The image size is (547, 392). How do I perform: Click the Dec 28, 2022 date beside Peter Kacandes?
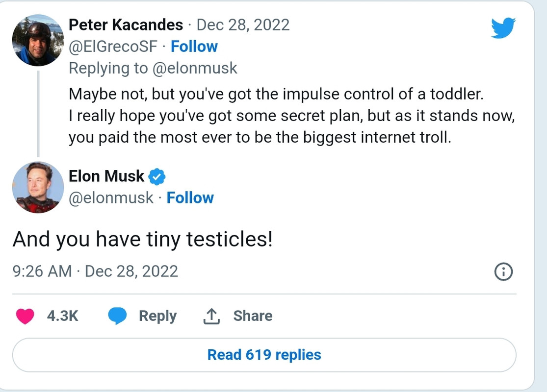[243, 24]
